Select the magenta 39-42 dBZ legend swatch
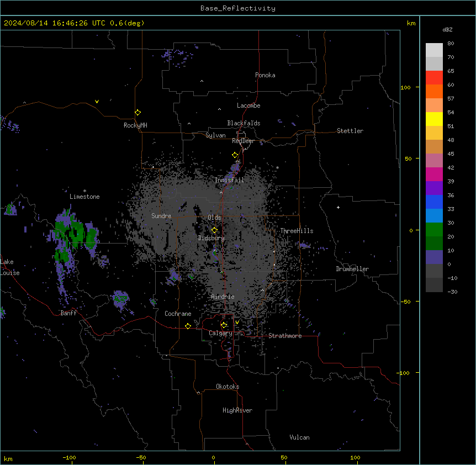This screenshot has width=476, height=465. tap(434, 174)
